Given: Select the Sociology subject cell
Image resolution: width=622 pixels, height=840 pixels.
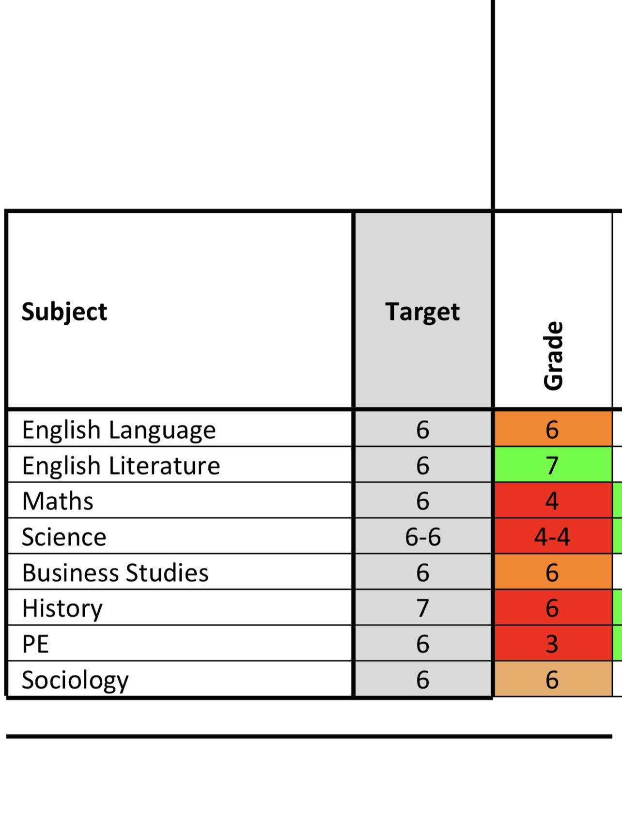Looking at the screenshot, I should [180, 679].
